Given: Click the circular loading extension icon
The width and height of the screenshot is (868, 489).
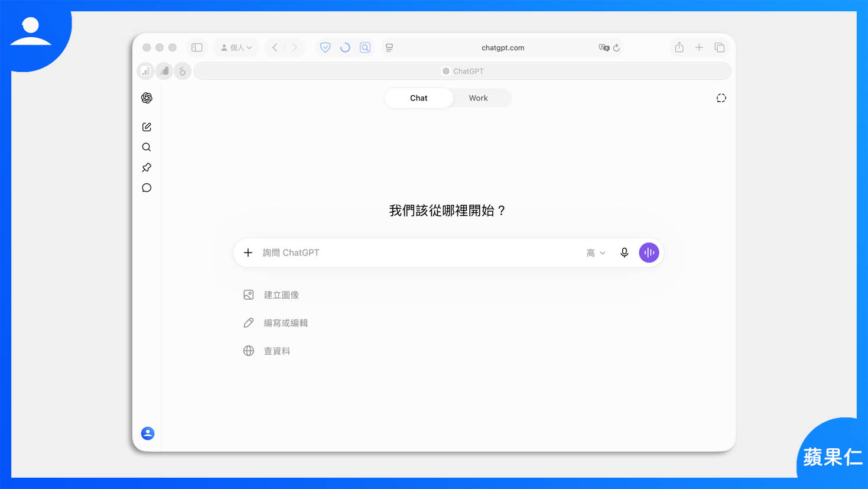Looking at the screenshot, I should (345, 47).
